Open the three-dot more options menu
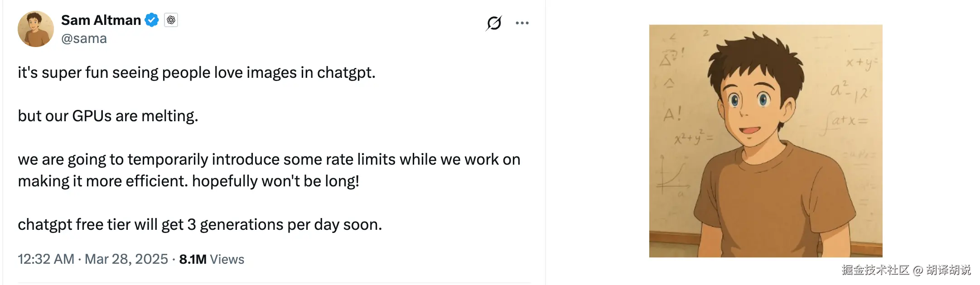 pyautogui.click(x=522, y=23)
